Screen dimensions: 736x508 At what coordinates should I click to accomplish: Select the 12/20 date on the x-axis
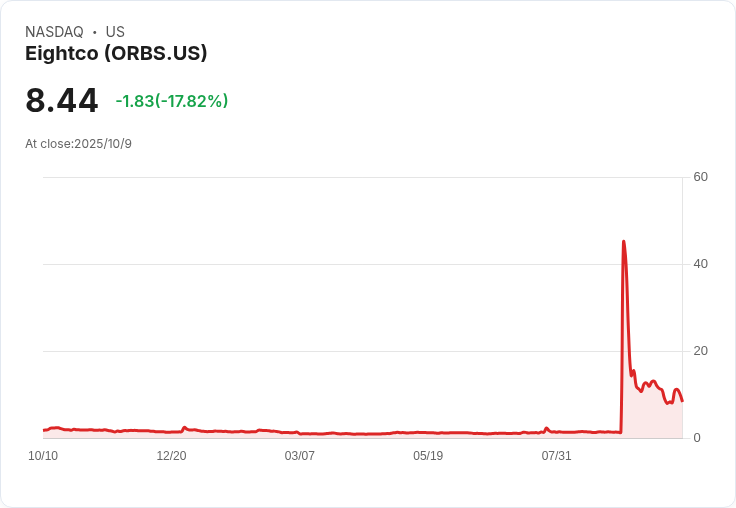click(171, 456)
